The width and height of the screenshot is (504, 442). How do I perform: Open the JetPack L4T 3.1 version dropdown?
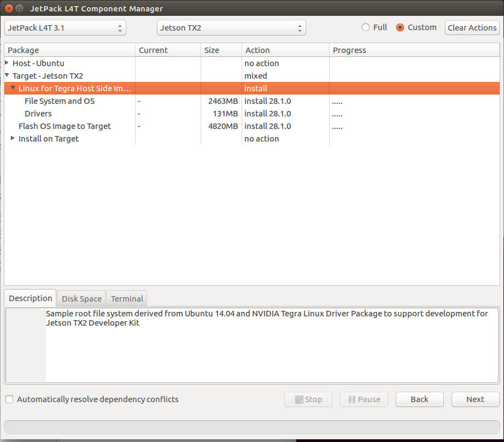click(x=65, y=28)
